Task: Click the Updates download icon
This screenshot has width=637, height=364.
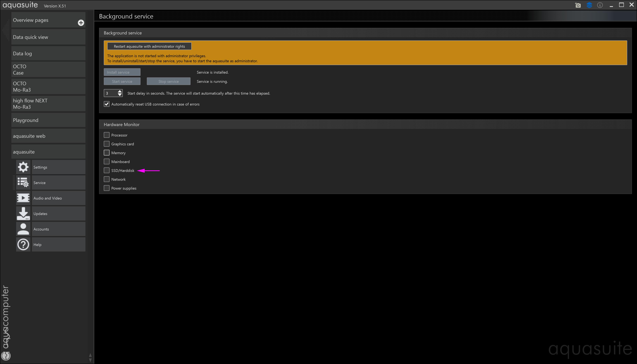Action: [23, 213]
